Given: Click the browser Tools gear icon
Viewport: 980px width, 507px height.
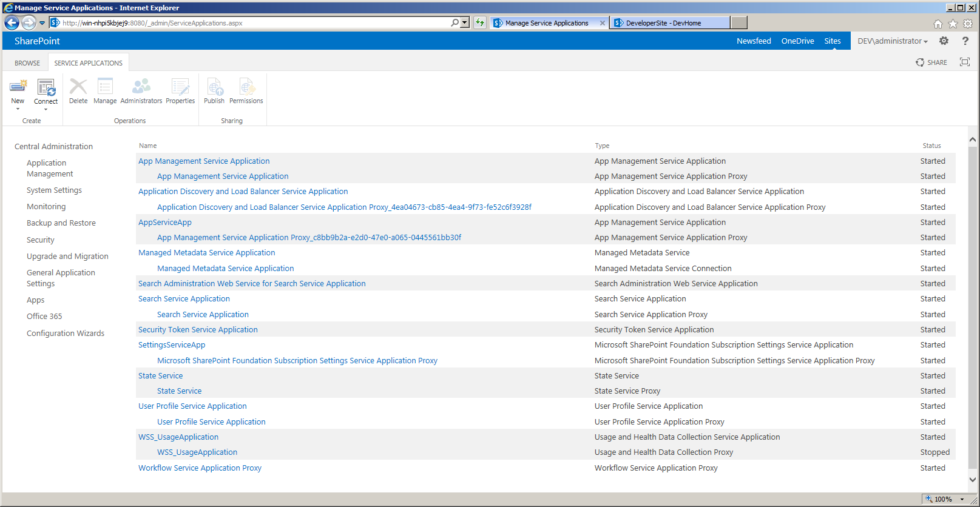Looking at the screenshot, I should (x=968, y=24).
